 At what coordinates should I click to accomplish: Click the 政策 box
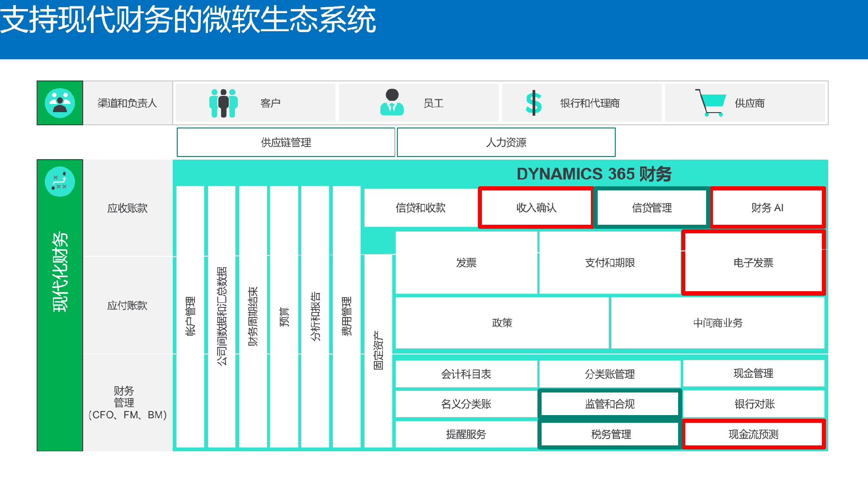pos(502,323)
